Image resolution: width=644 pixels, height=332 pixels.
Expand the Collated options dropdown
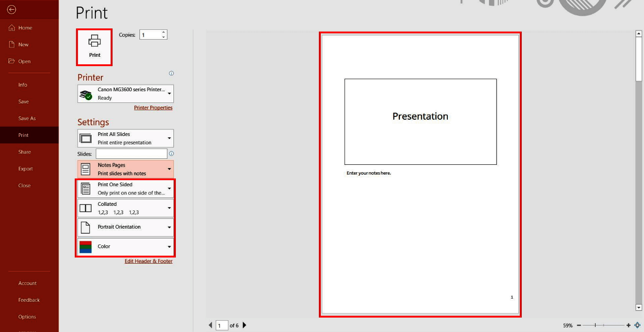169,208
